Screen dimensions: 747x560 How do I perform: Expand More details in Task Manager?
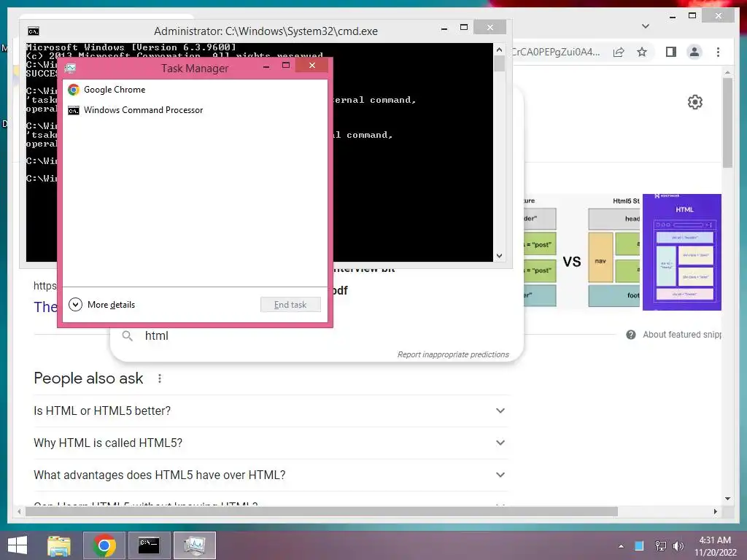102,305
